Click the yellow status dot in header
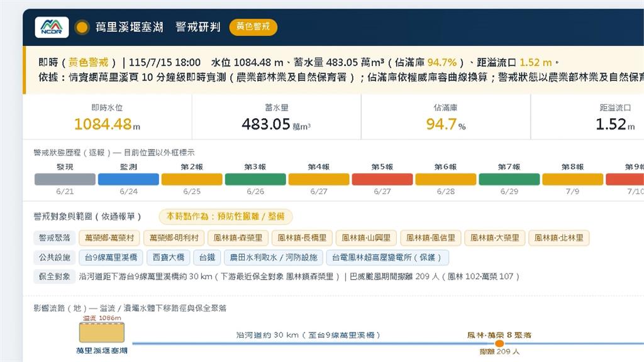The height and width of the screenshot is (362, 644). [82, 28]
